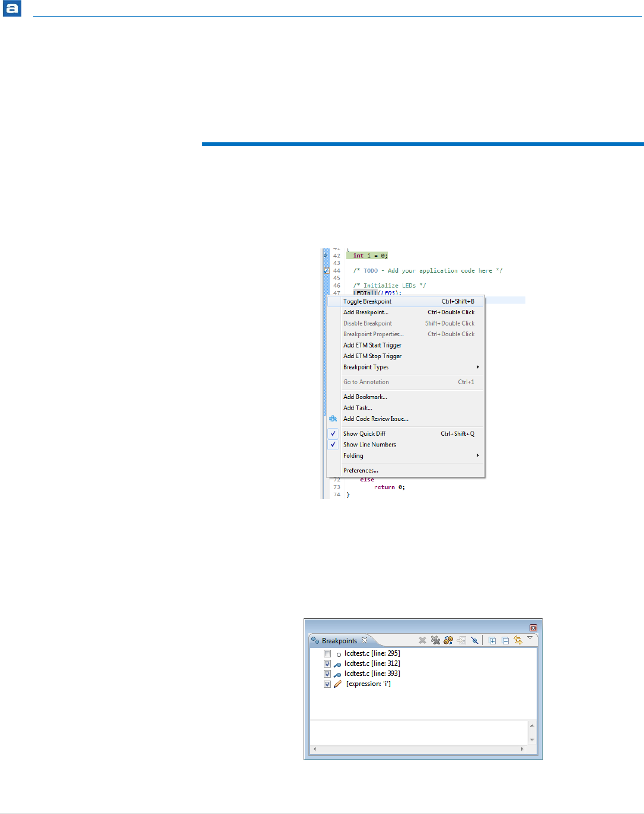644x814 pixels.
Task: Select Add Bookmark... in the context menu
Action: pyautogui.click(x=406, y=397)
